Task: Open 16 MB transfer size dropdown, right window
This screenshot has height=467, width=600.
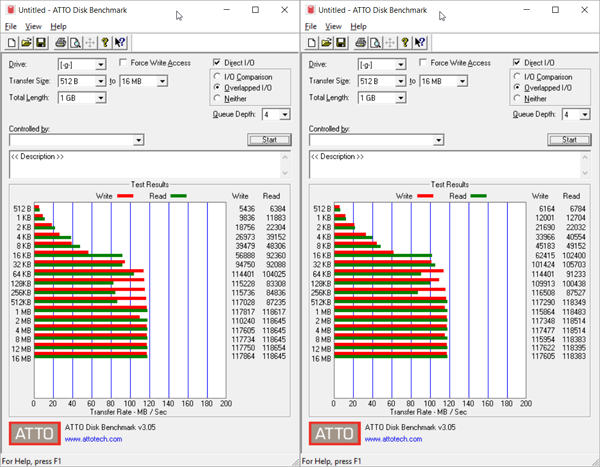Action: pos(462,81)
